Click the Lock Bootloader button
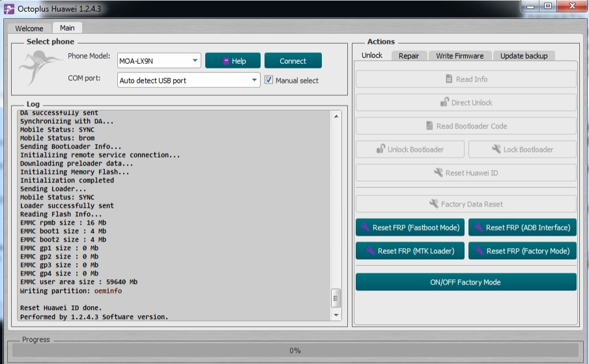This screenshot has height=364, width=589. (522, 149)
